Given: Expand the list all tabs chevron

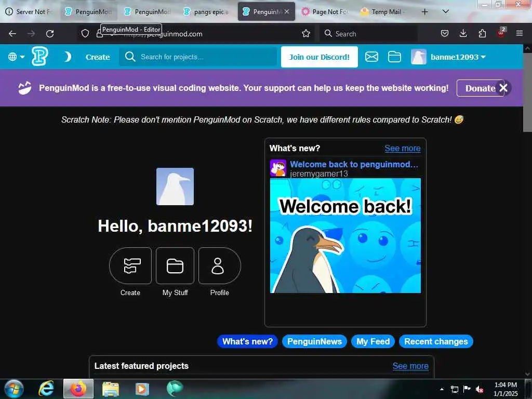Looking at the screenshot, I should 446,11.
